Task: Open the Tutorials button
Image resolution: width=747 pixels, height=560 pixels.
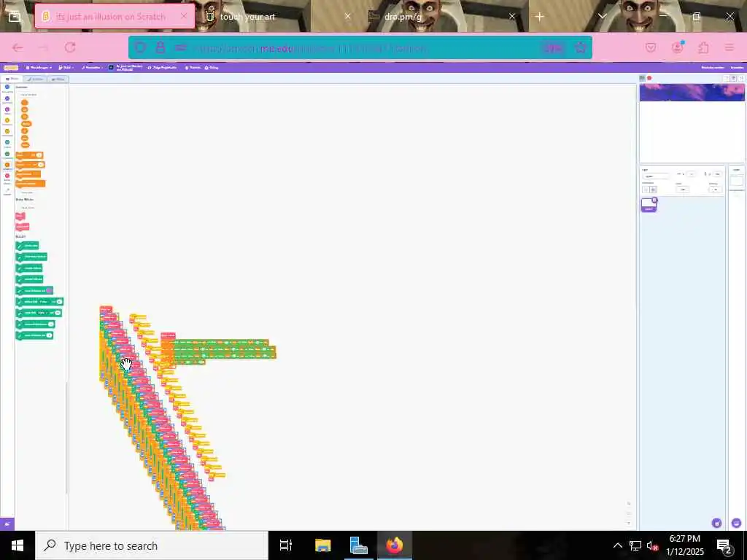Action: pos(193,68)
